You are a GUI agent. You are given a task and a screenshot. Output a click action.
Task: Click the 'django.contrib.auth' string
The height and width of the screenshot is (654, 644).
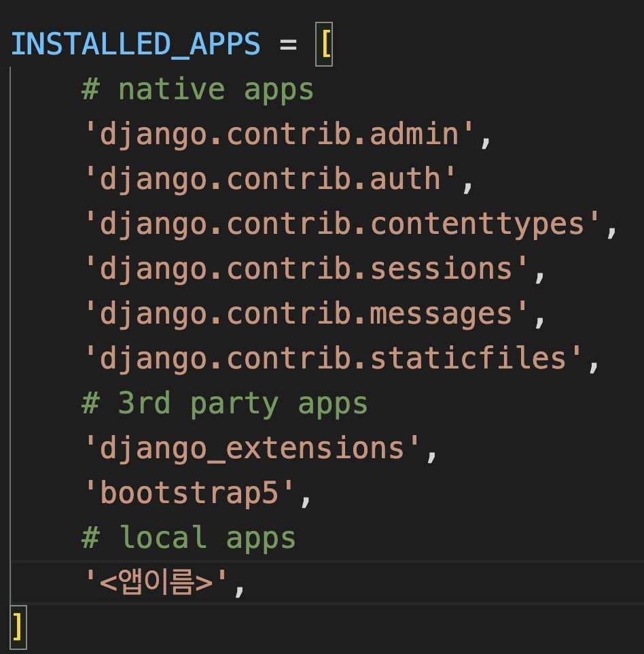click(x=270, y=179)
